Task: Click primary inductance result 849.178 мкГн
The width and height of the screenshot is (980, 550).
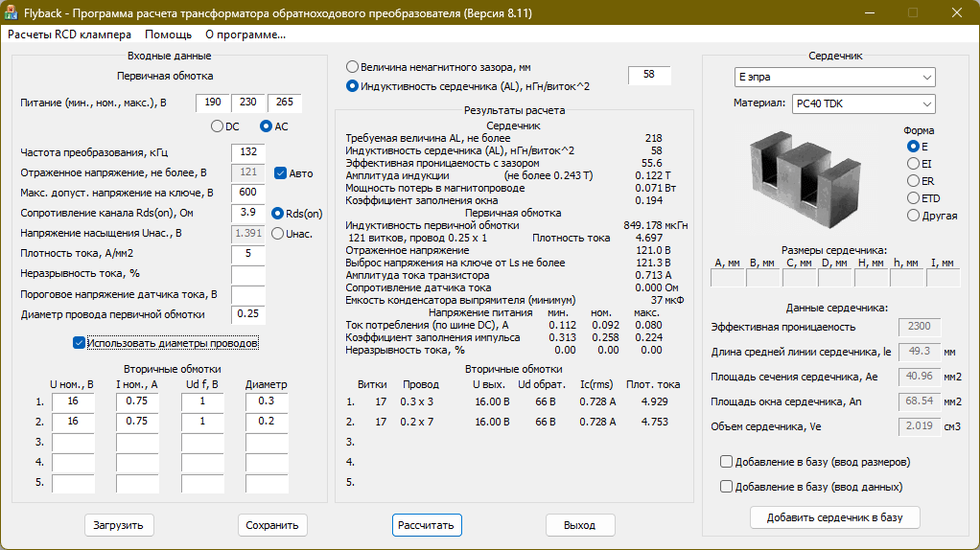Action: [x=656, y=225]
